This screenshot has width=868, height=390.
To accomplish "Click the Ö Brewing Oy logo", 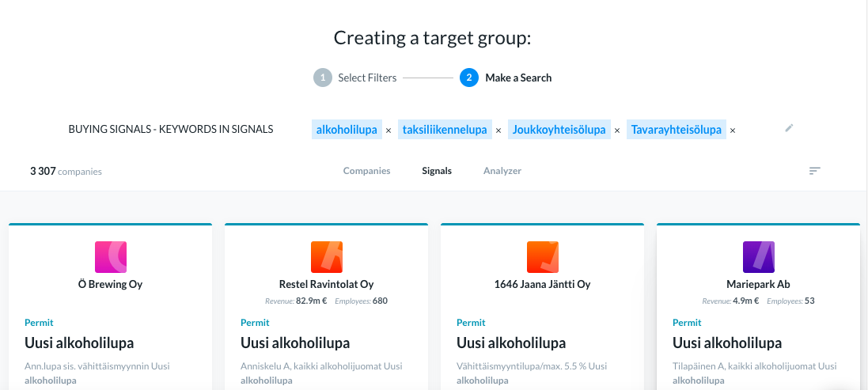I will pyautogui.click(x=111, y=257).
